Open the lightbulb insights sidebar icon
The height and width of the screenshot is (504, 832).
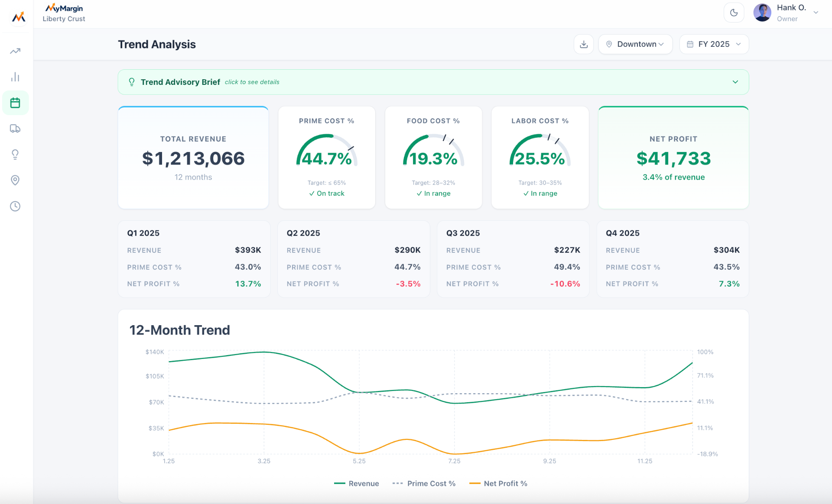pyautogui.click(x=15, y=155)
